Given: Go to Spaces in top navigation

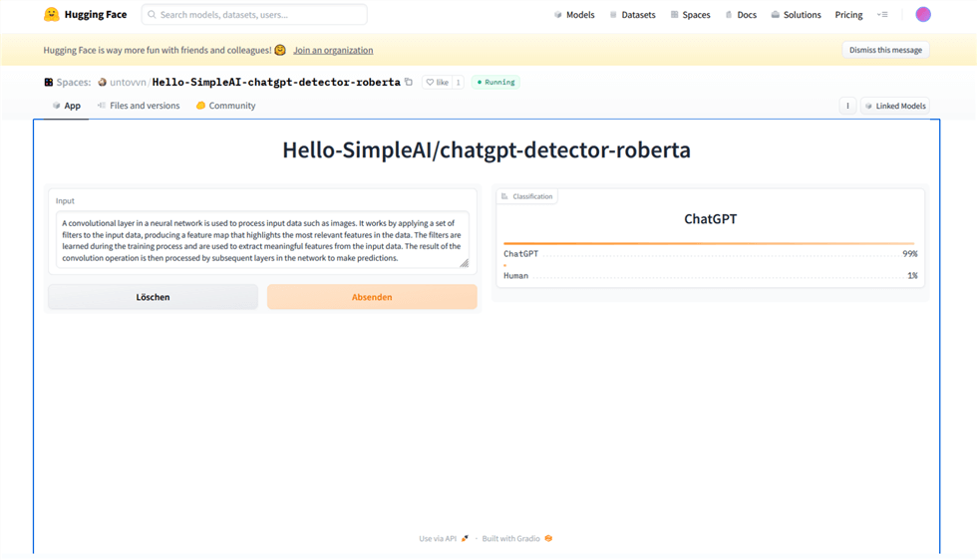Looking at the screenshot, I should (690, 14).
